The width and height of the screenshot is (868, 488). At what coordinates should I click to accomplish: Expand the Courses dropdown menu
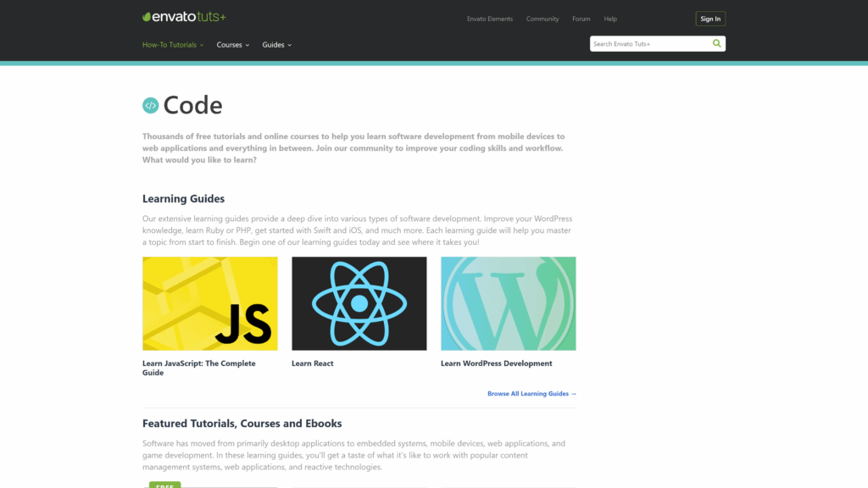pos(232,45)
